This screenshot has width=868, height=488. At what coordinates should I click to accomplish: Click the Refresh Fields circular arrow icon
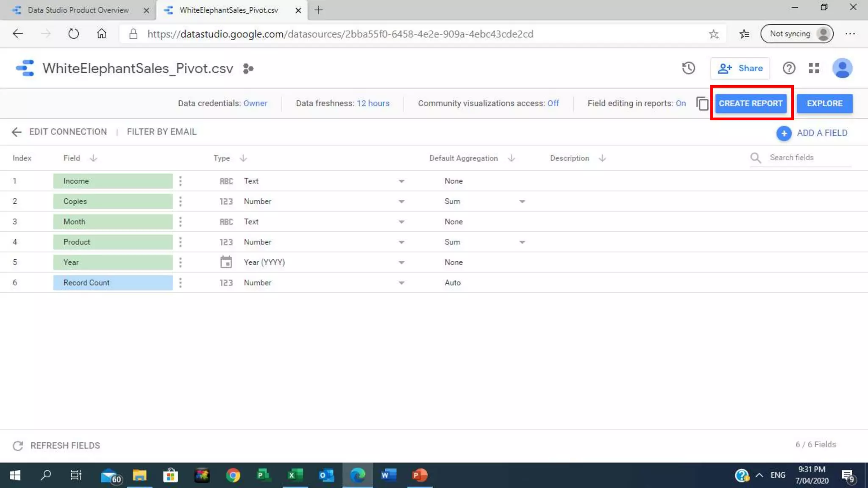[18, 446]
